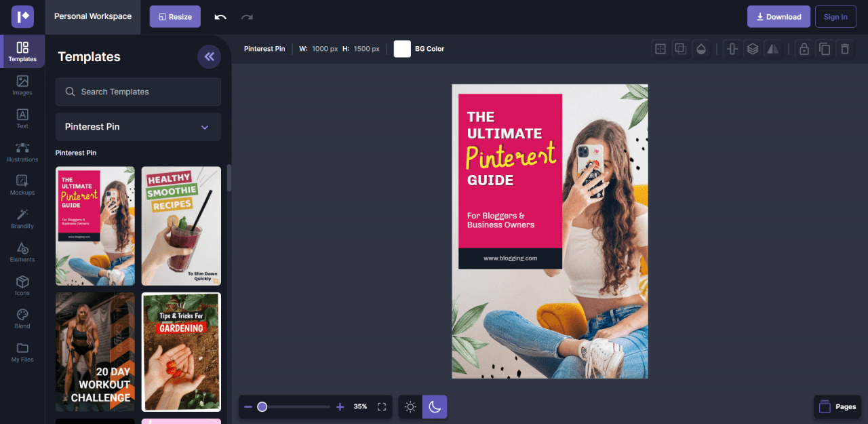
Task: Click the layers stack icon in toolbar
Action: (752, 49)
